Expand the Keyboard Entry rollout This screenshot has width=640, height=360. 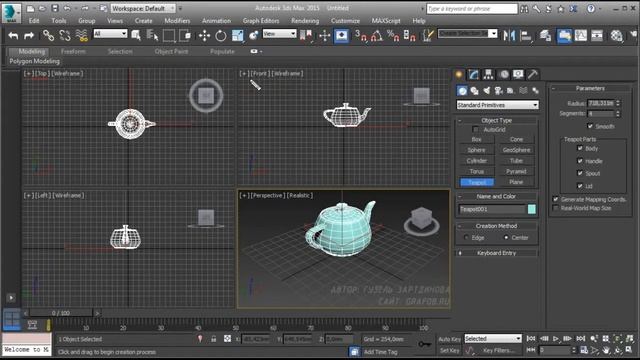496,253
